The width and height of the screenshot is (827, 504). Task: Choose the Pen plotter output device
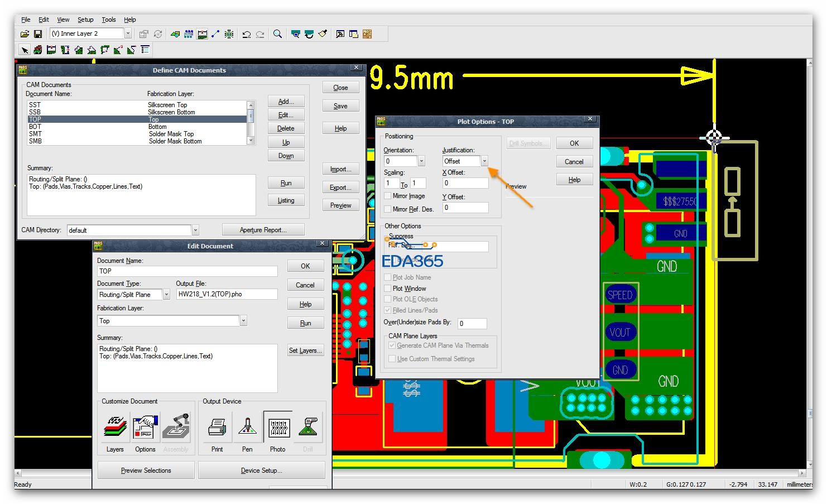(x=247, y=428)
